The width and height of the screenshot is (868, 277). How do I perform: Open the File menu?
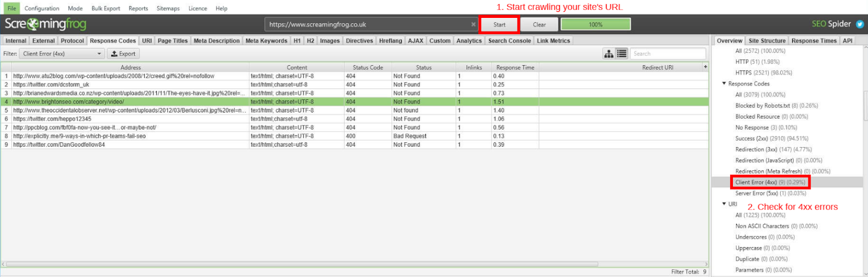[11, 8]
